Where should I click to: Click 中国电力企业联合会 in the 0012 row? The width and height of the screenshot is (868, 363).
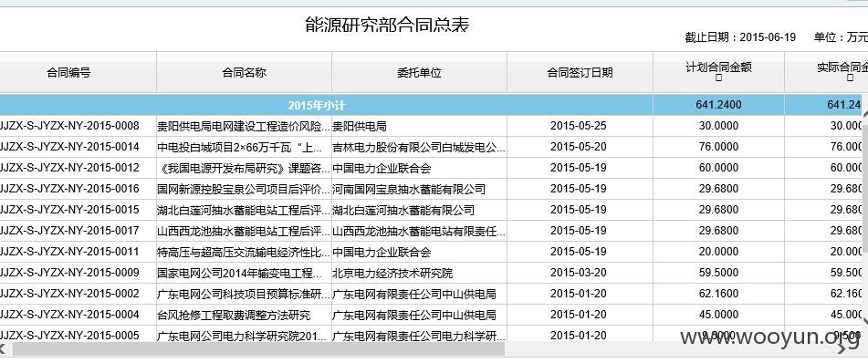pos(382,168)
